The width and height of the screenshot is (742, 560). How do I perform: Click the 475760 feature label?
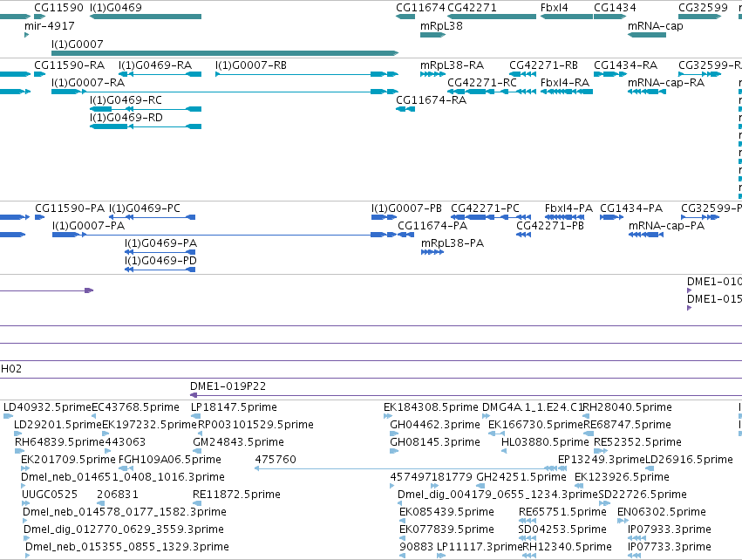276,459
